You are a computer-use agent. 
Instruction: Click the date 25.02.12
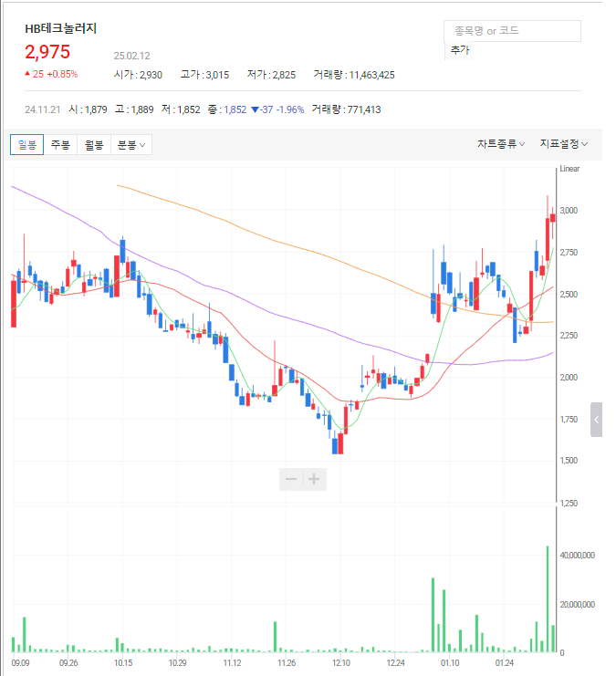(132, 56)
